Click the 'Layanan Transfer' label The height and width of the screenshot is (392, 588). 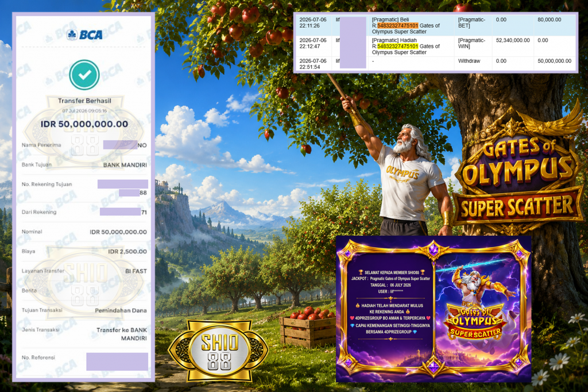(x=42, y=271)
